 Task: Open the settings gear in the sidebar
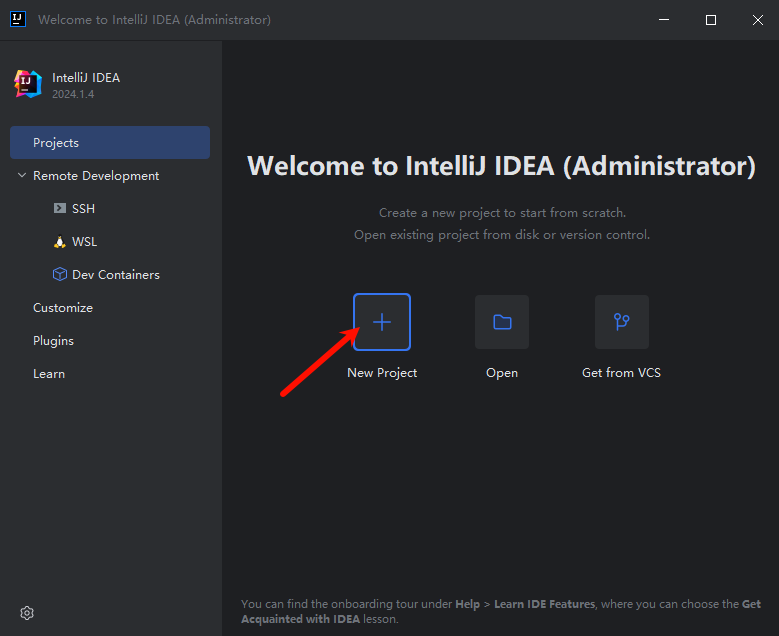click(27, 613)
